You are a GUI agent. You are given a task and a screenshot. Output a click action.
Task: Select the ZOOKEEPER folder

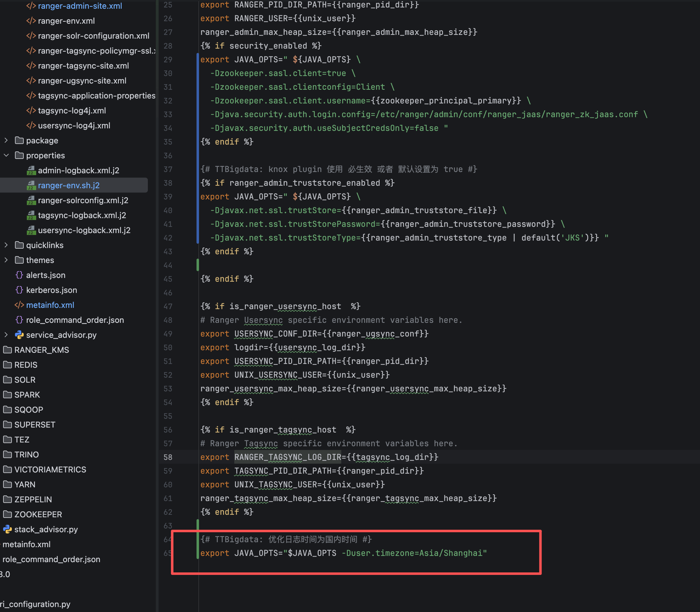(38, 514)
